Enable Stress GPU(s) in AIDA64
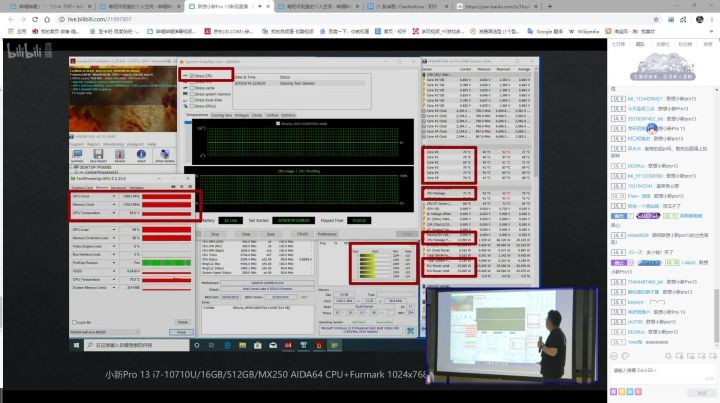 [192, 106]
